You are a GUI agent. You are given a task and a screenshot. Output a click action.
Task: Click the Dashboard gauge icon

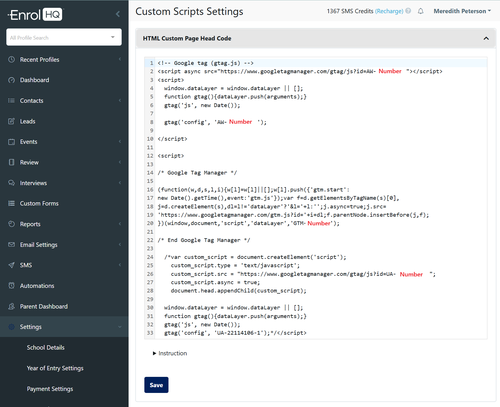pos(12,80)
